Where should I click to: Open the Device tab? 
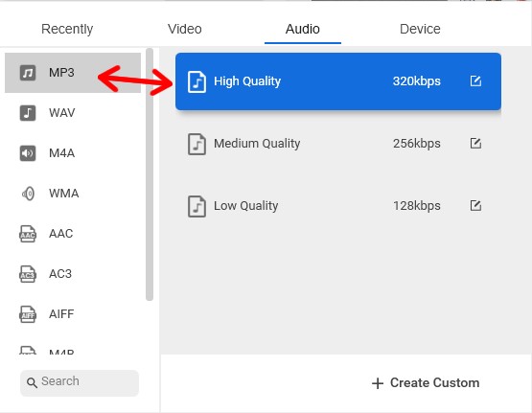point(420,29)
